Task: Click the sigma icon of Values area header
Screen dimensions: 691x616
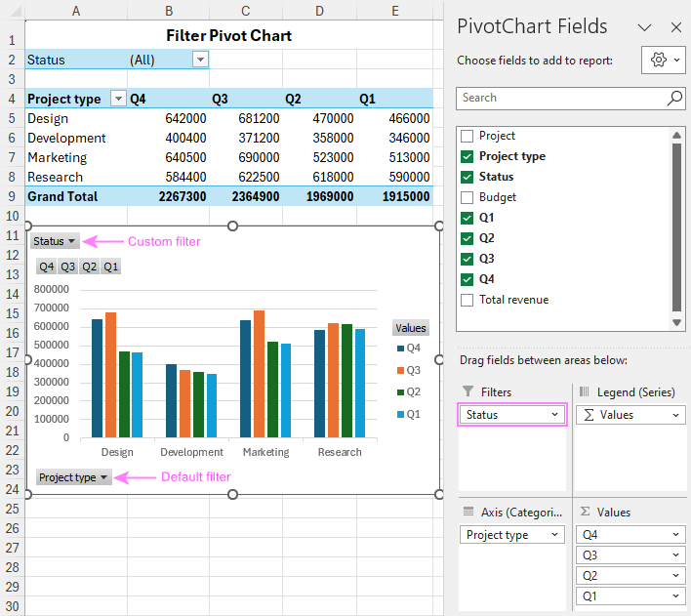Action: [585, 512]
